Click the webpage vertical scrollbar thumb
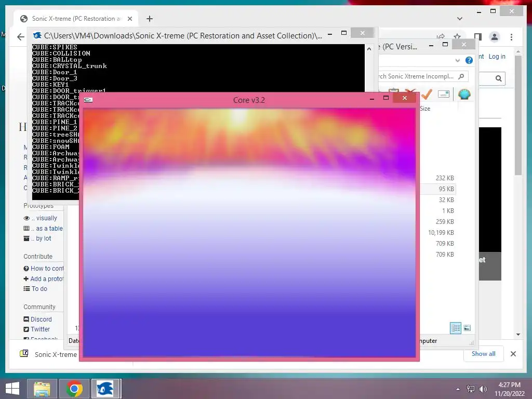The width and height of the screenshot is (532, 399). pyautogui.click(x=518, y=115)
